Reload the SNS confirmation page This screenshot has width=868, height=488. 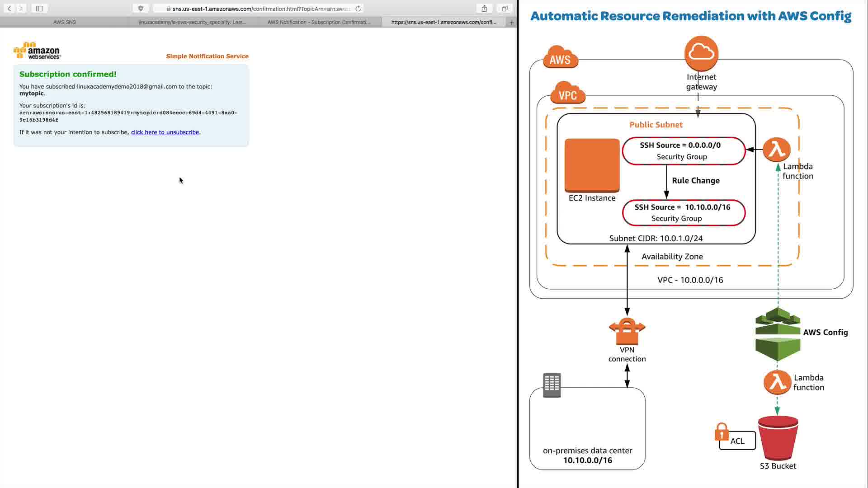[x=358, y=9]
